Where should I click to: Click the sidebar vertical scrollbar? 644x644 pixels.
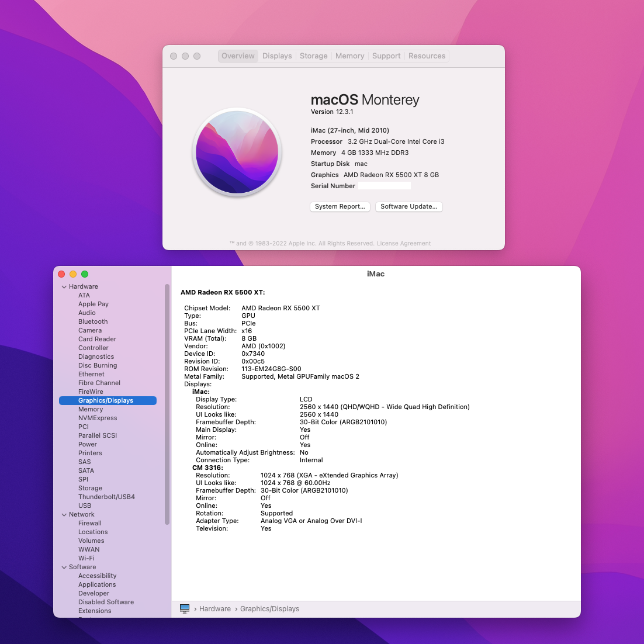coord(167,404)
